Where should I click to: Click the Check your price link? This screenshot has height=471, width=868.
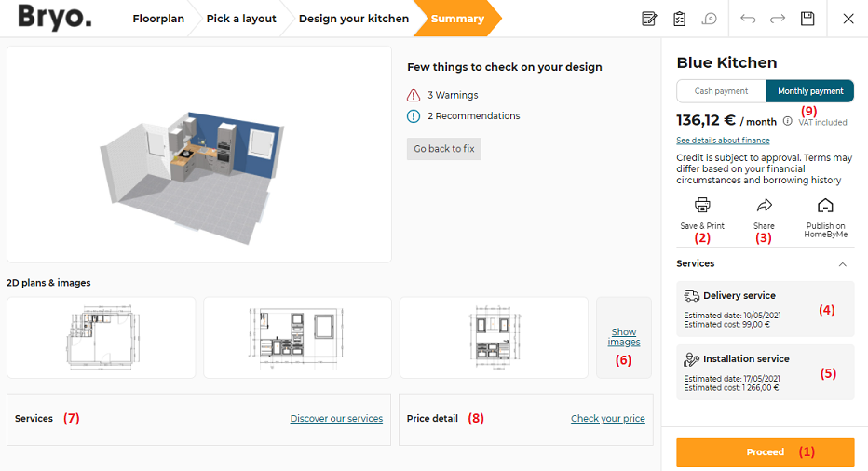607,419
